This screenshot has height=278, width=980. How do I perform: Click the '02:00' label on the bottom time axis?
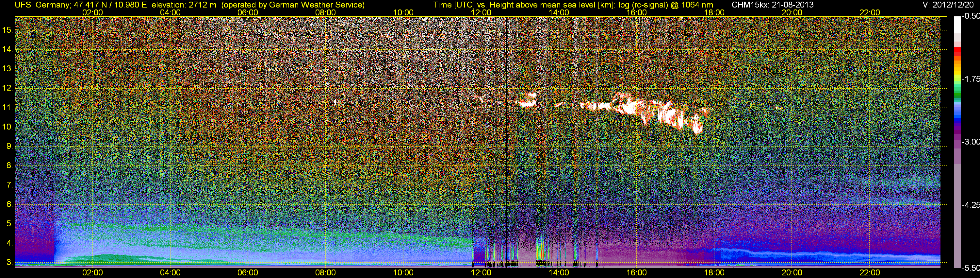92,273
